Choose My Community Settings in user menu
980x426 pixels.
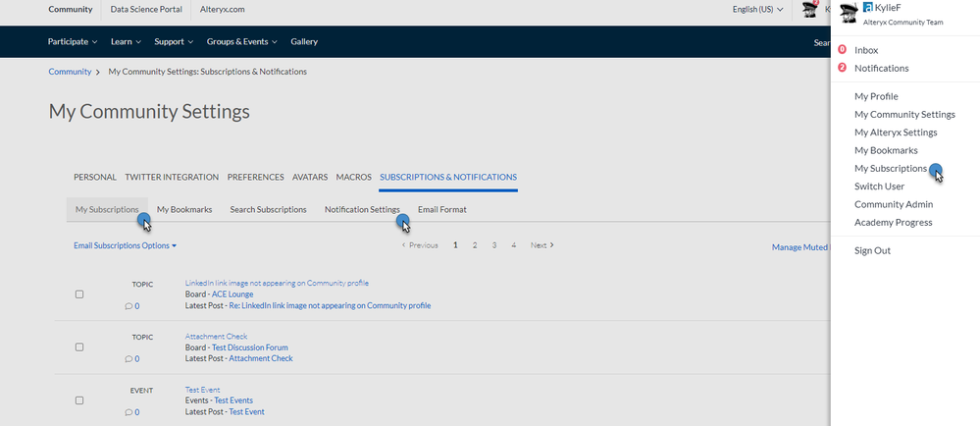click(904, 115)
